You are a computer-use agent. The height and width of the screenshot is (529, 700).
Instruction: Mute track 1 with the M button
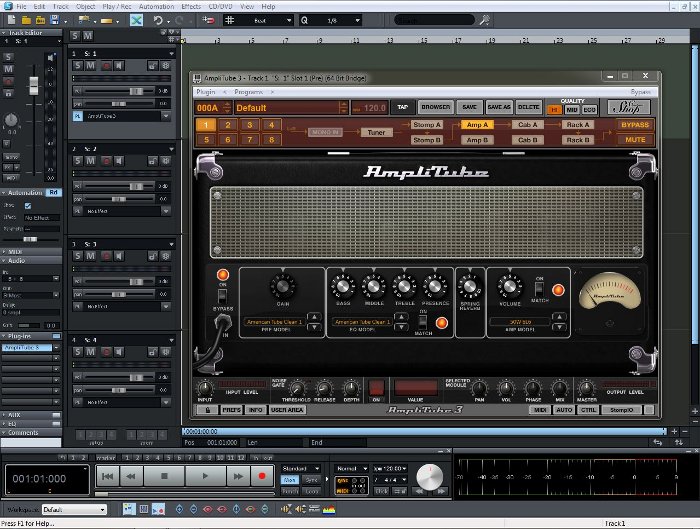91,66
